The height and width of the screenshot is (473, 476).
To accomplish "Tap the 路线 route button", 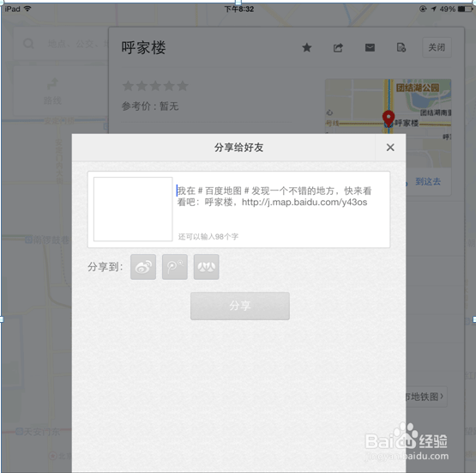I will click(52, 91).
